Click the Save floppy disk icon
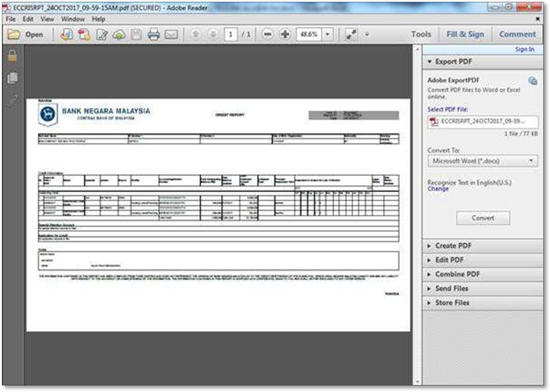 pyautogui.click(x=136, y=34)
